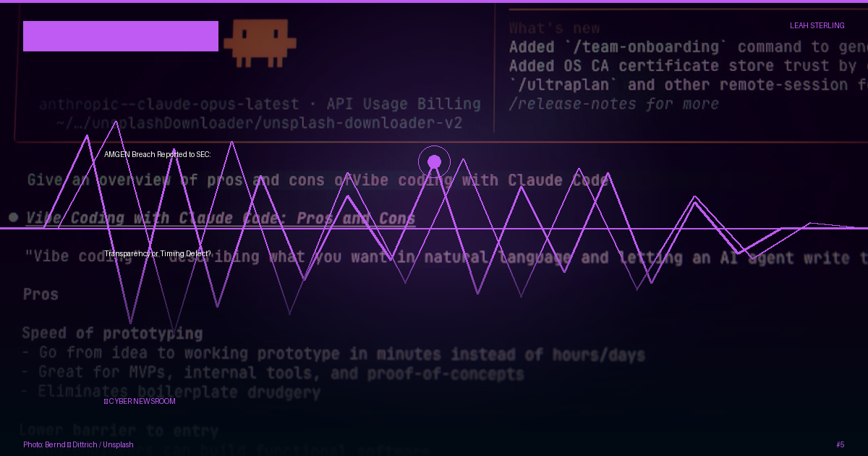
Task: Click the 'OS CA certificate store' note line
Action: point(688,66)
